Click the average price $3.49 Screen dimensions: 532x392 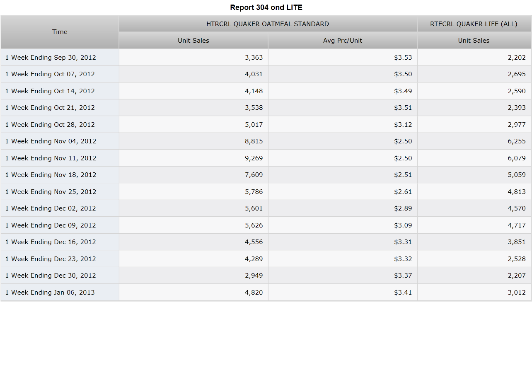click(403, 91)
